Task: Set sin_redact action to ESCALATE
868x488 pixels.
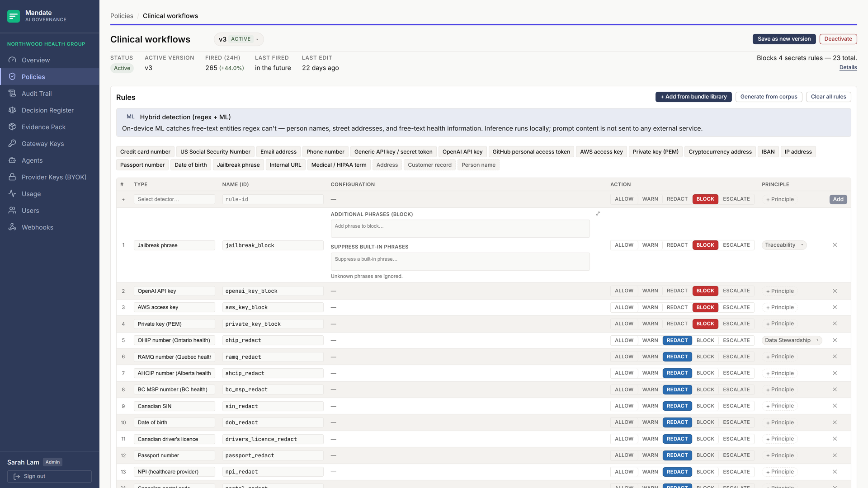Action: pos(736,406)
